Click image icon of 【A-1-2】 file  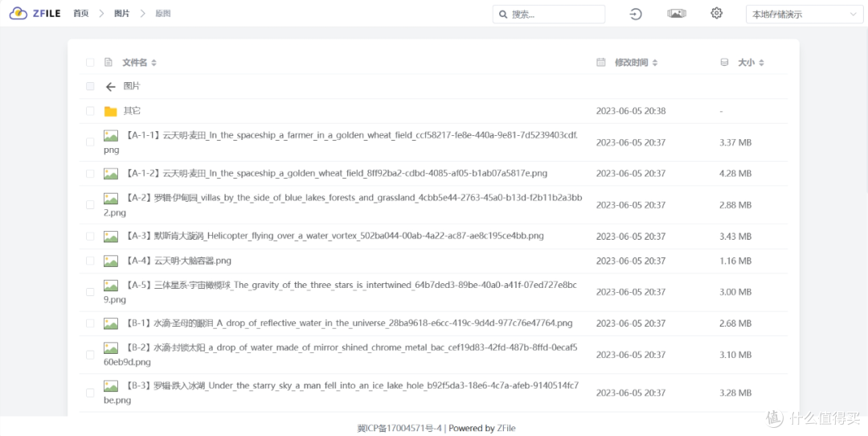pyautogui.click(x=111, y=174)
